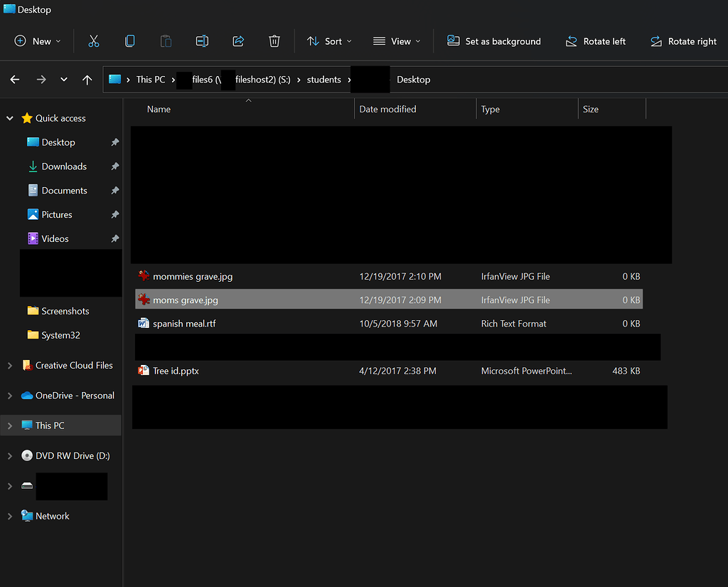Expand Network in the sidebar
Image resolution: width=728 pixels, height=587 pixels.
pos(9,515)
